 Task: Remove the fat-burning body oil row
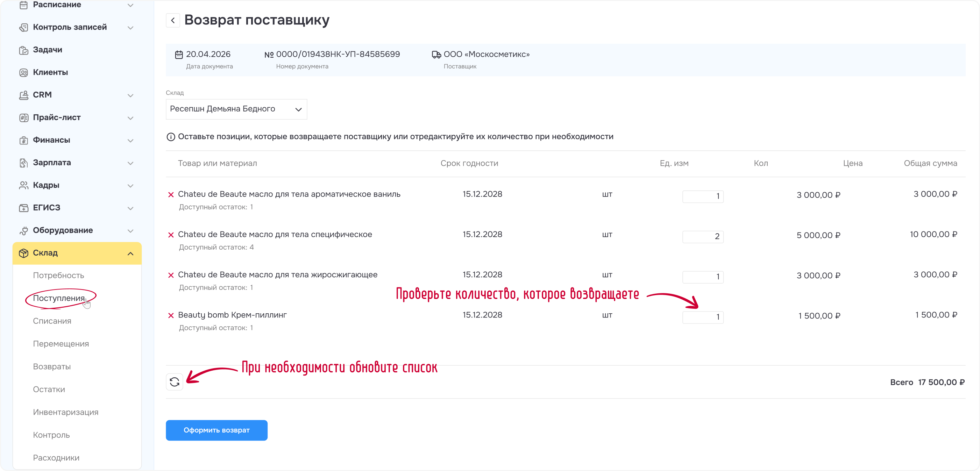pos(171,275)
